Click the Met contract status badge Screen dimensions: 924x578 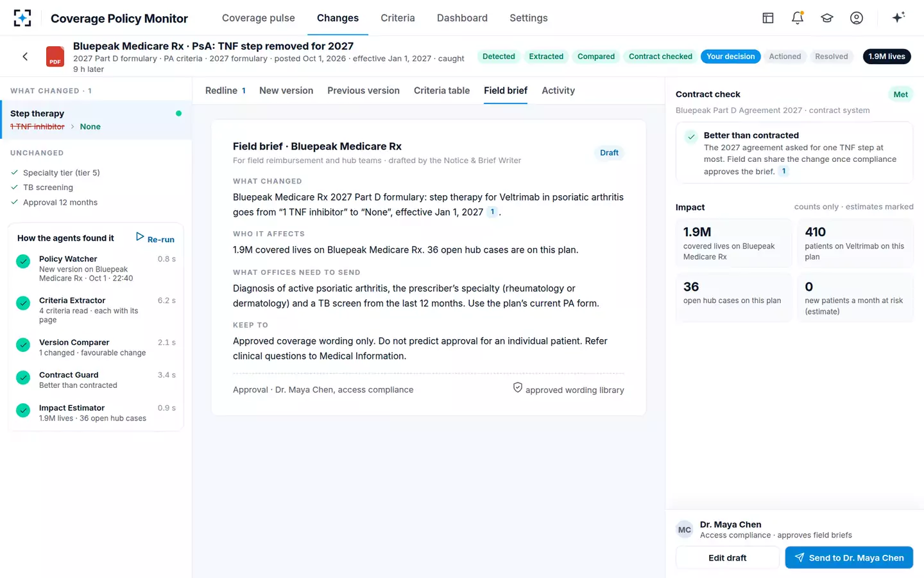[901, 94]
